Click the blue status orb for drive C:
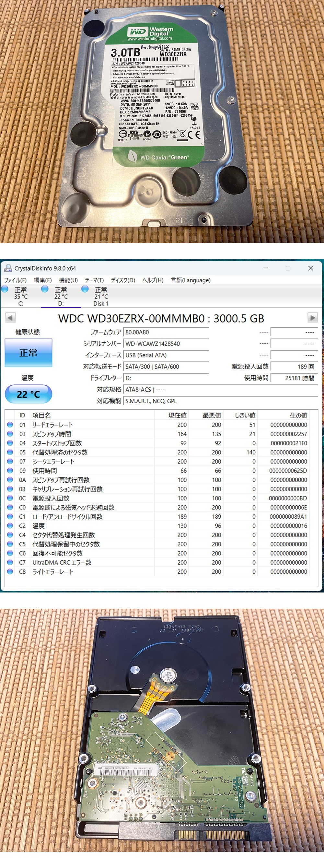 click(x=5, y=289)
